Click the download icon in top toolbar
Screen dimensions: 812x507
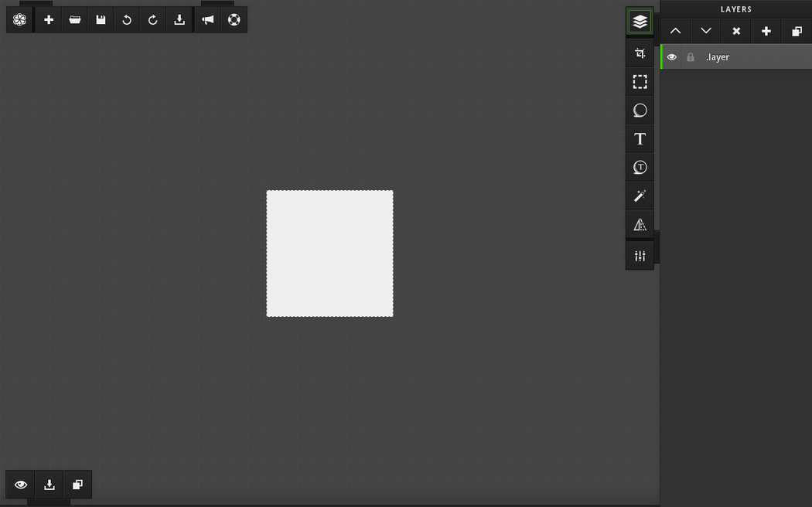tap(179, 20)
